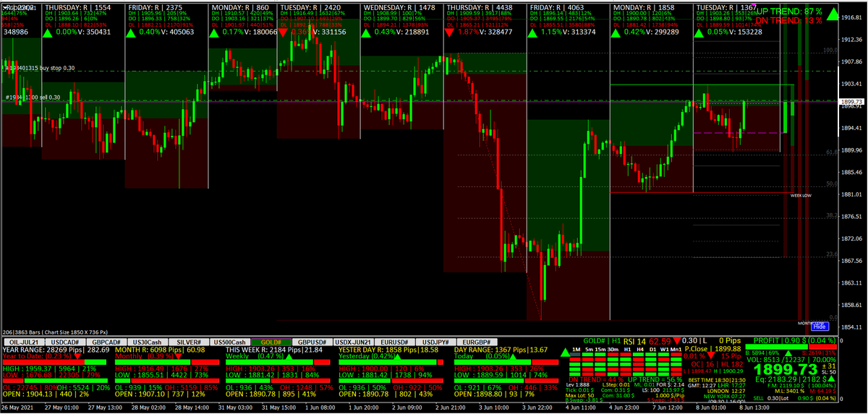Click the green up arrow beside Thursday 0.00%
The width and height of the screenshot is (868, 414).
click(48, 33)
